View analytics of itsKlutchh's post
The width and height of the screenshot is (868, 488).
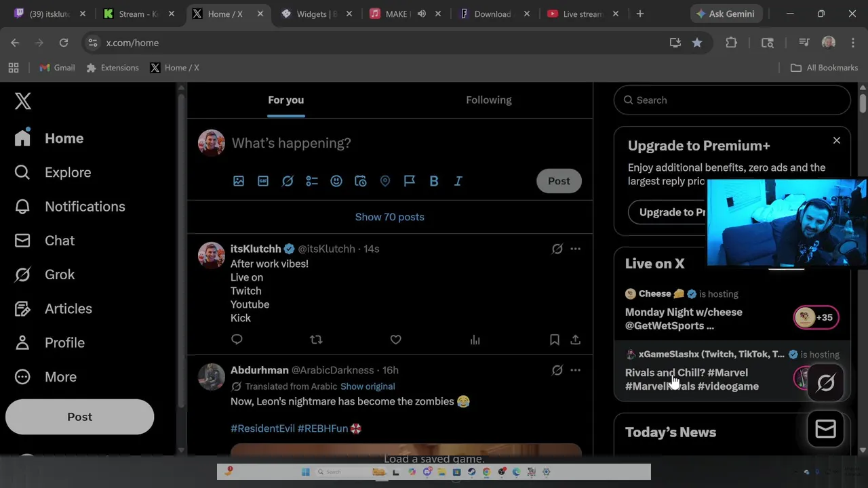click(475, 340)
